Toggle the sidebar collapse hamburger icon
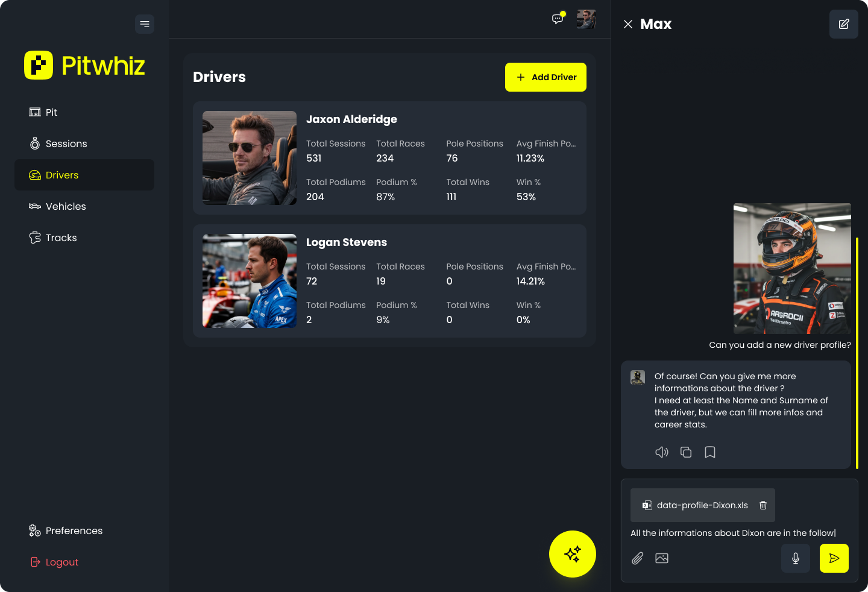The height and width of the screenshot is (592, 868). pyautogui.click(x=145, y=24)
